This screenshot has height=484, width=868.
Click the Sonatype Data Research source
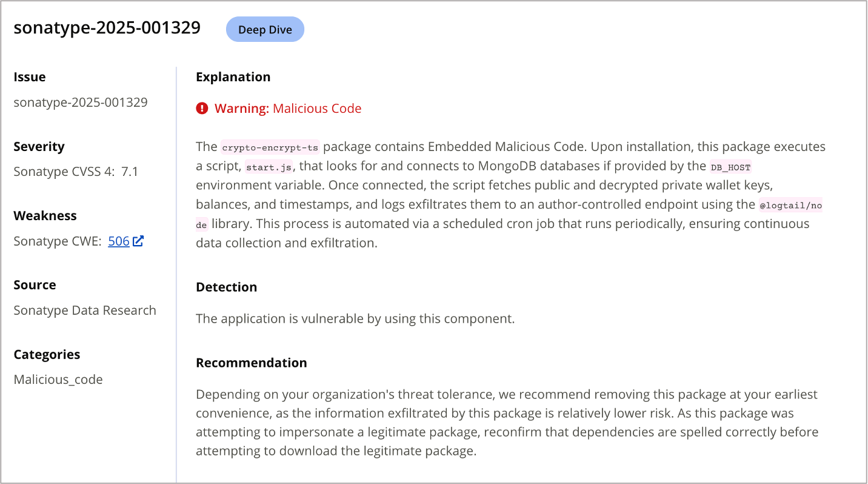coord(85,311)
